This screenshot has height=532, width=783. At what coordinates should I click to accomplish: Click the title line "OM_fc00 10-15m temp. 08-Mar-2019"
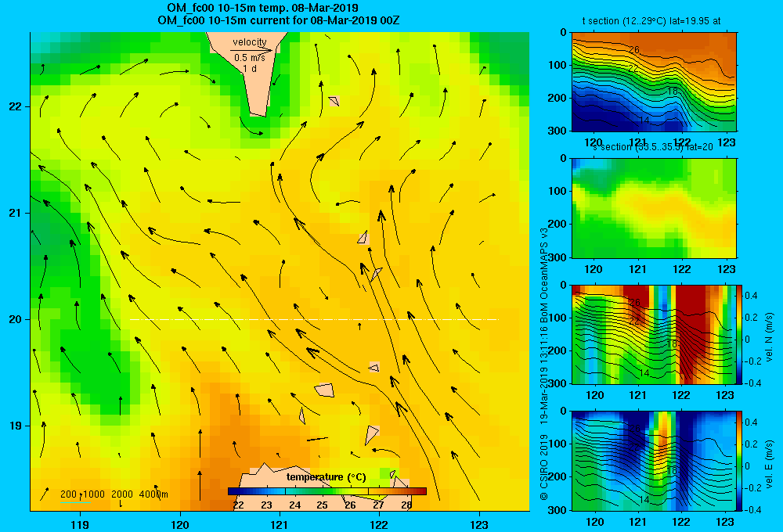(x=262, y=8)
